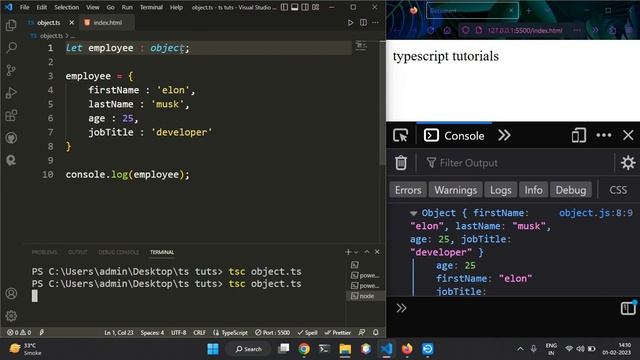This screenshot has height=360, width=640.
Task: Toggle the Debug filter
Action: [571, 190]
